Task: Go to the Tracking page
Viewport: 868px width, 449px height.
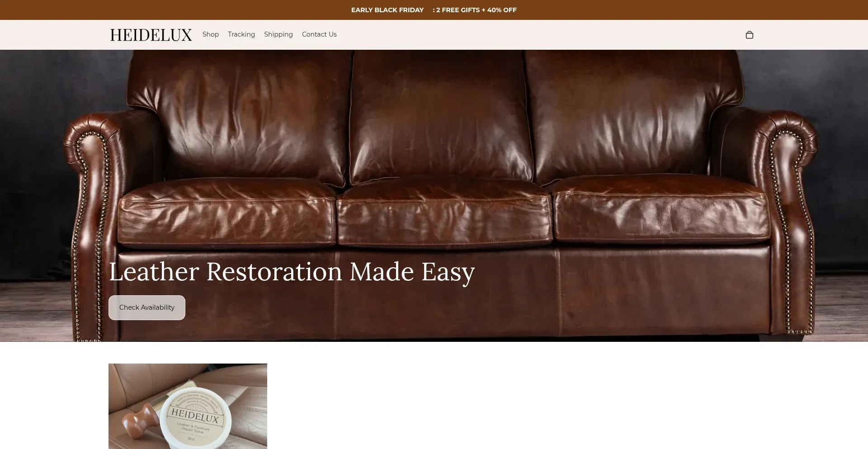Action: point(241,34)
